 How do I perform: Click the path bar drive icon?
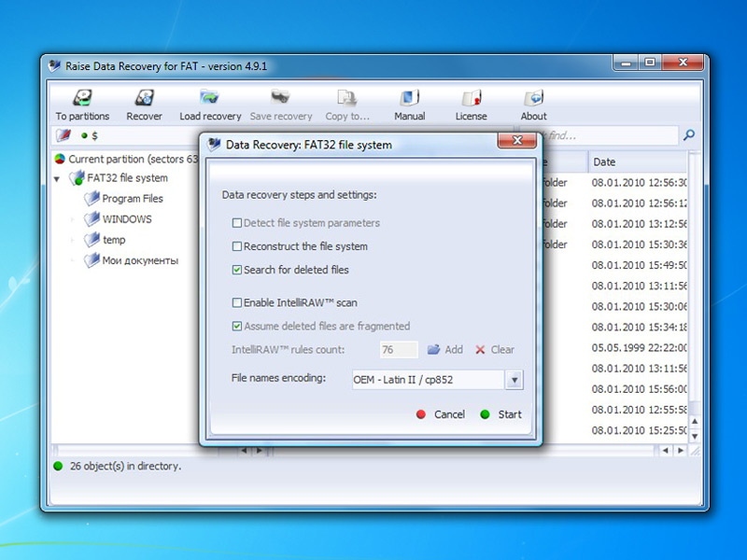[x=63, y=135]
